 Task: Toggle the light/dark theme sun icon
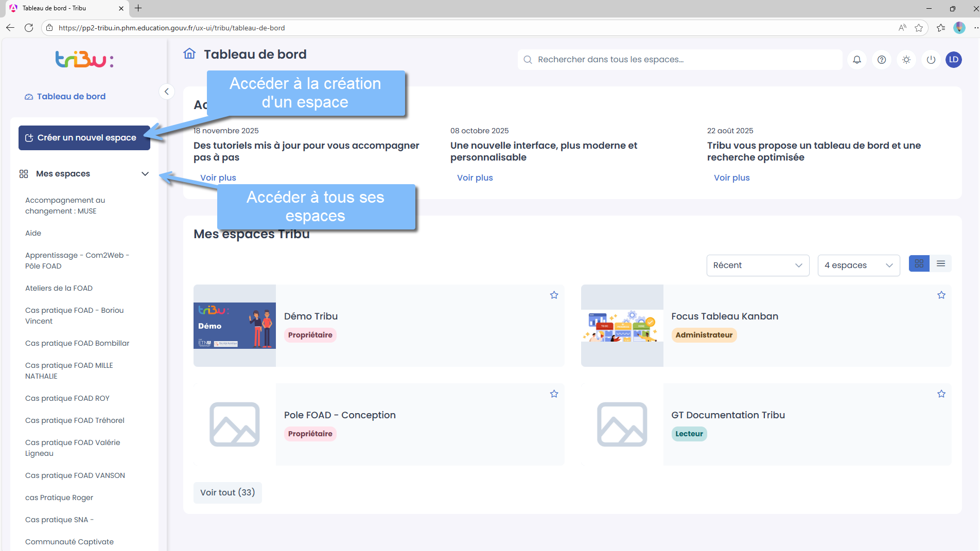point(906,60)
